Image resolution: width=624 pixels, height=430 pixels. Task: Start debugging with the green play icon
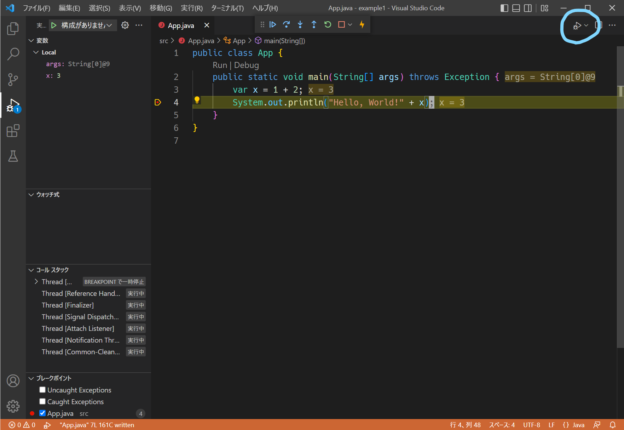pos(54,25)
